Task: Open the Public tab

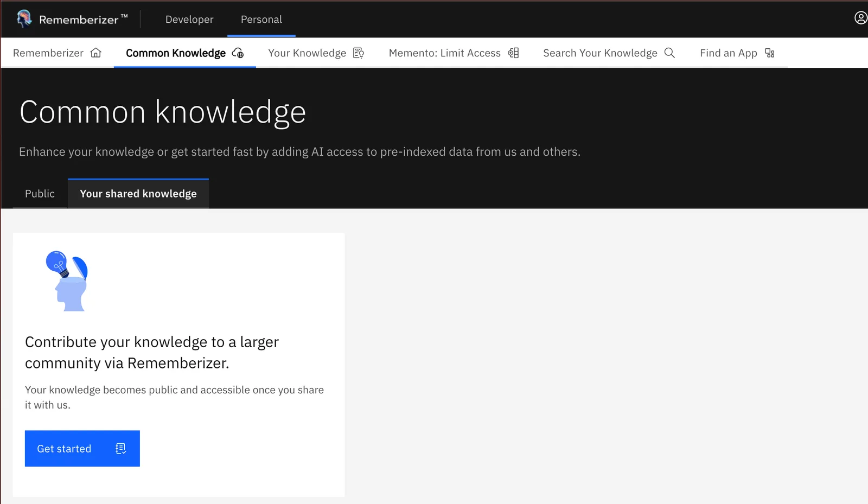Action: [40, 194]
